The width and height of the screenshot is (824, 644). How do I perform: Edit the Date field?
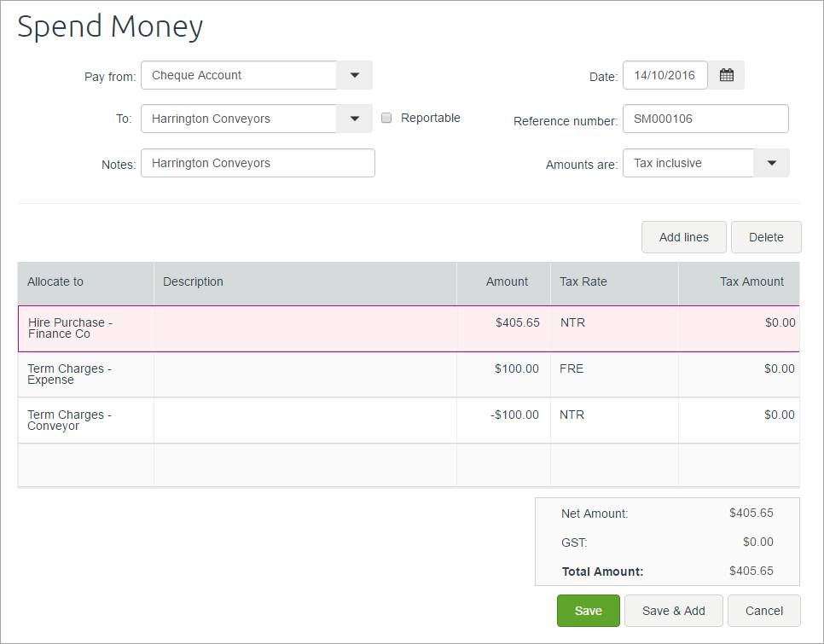pos(665,75)
